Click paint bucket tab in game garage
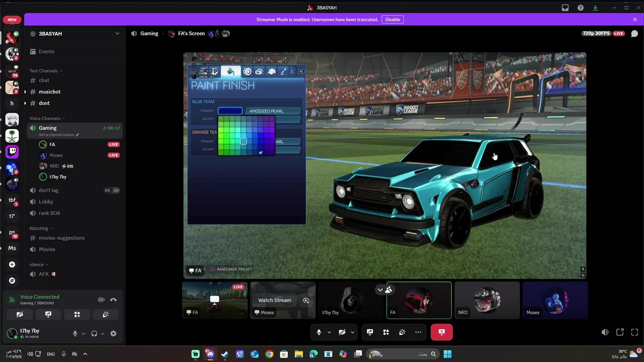This screenshot has width=644, height=362. tap(230, 71)
